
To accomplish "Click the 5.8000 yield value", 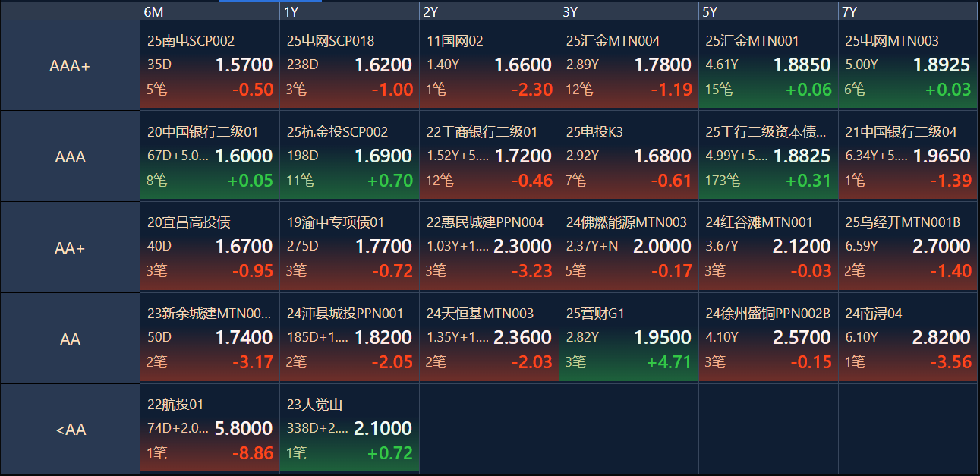I will 244,429.
